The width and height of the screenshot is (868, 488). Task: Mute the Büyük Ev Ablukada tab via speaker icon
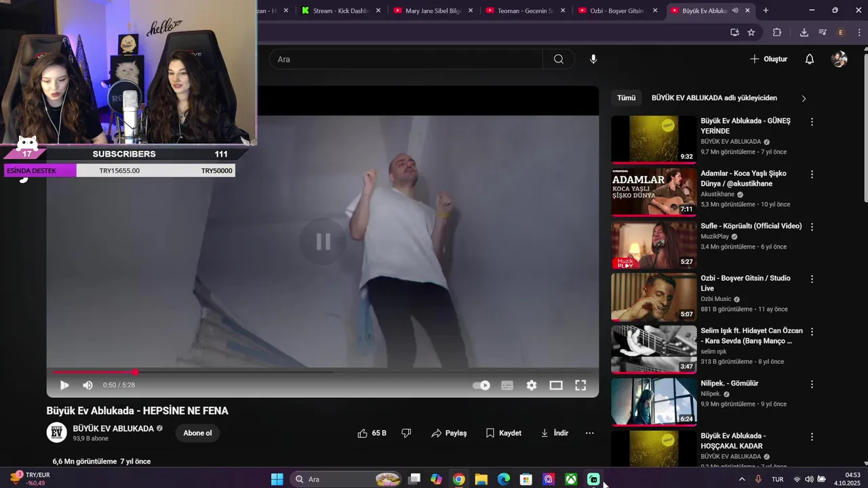735,10
